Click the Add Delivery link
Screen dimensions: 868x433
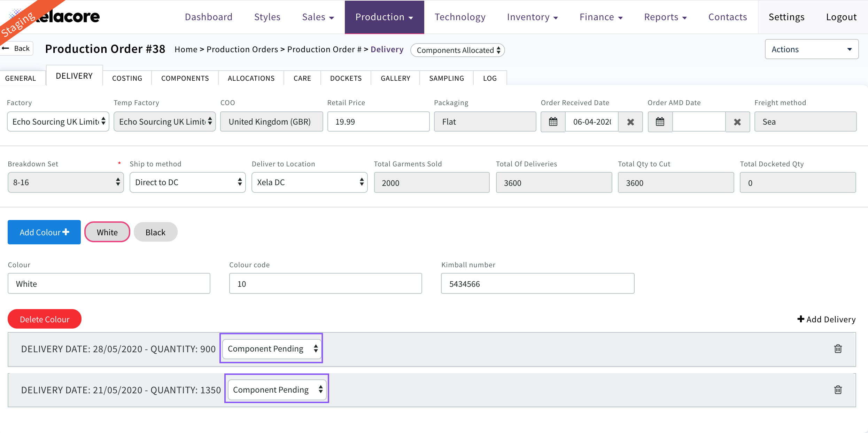826,319
